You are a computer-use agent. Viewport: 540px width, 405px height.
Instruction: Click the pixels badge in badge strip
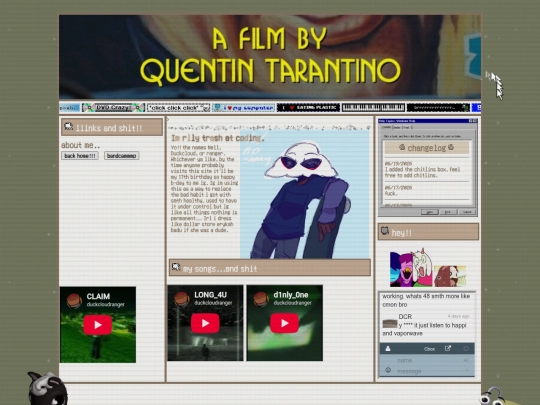point(70,108)
